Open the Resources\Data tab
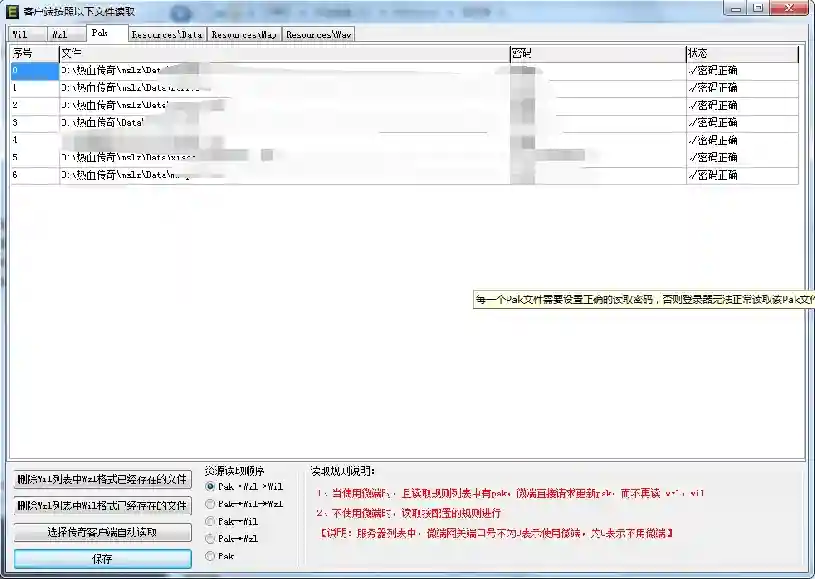This screenshot has width=815, height=579. pyautogui.click(x=167, y=34)
